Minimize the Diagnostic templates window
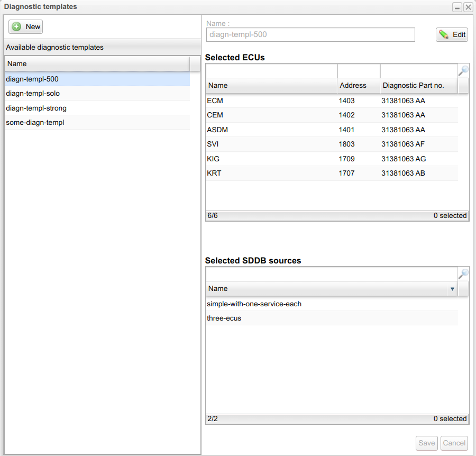Viewport: 476px width, 456px height. click(457, 7)
